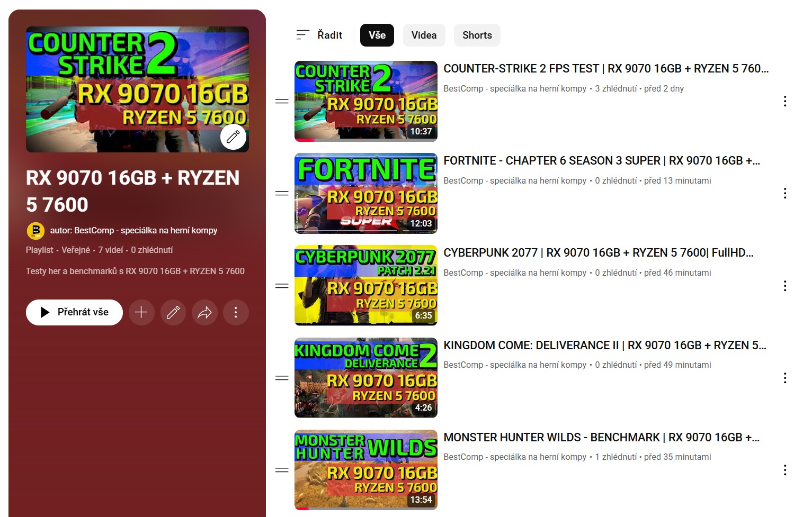The height and width of the screenshot is (517, 812).
Task: Click '1 zhlédnutí' view count
Action: [616, 457]
